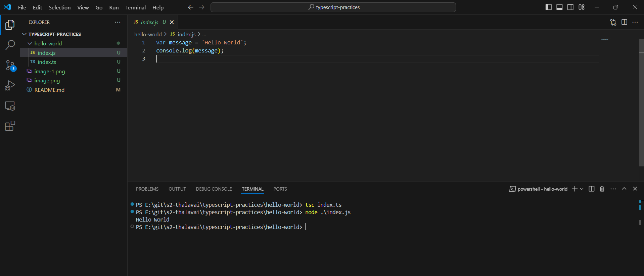Collapse the TYPESCRIPT-PRACTICES root folder
Image resolution: width=644 pixels, height=276 pixels.
pos(24,34)
